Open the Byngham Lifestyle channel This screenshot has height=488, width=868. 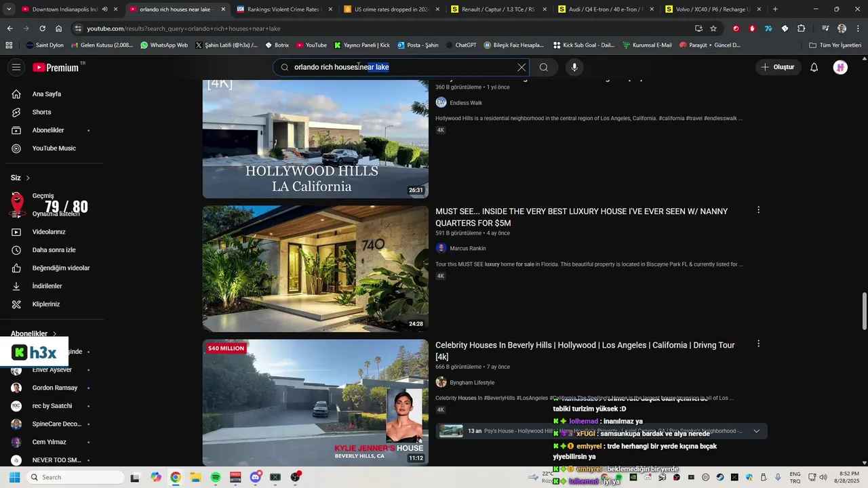[472, 382]
